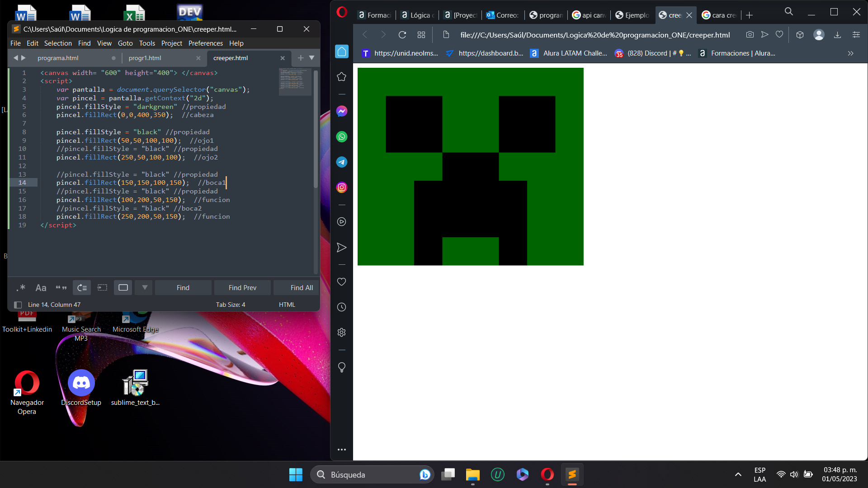Open Alura LATAM Challe... bookmark

pos(569,53)
